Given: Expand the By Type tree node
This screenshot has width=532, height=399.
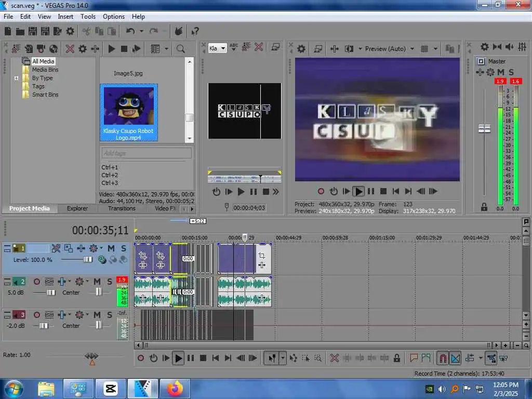Looking at the screenshot, I should [x=16, y=78].
